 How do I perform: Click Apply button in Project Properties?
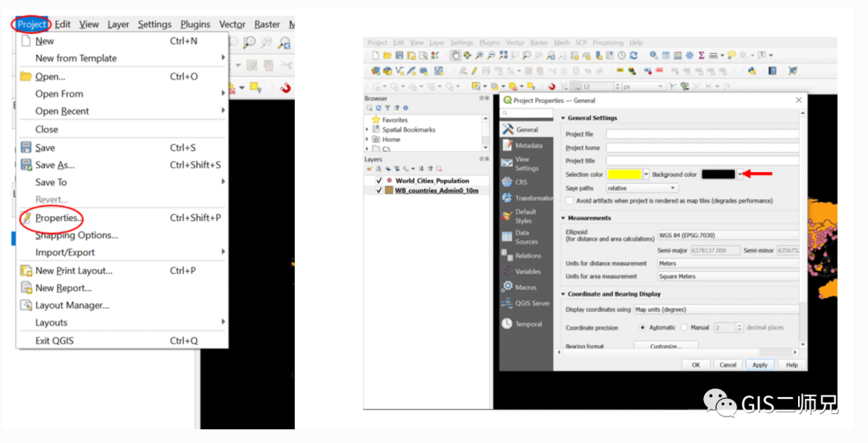click(x=759, y=364)
